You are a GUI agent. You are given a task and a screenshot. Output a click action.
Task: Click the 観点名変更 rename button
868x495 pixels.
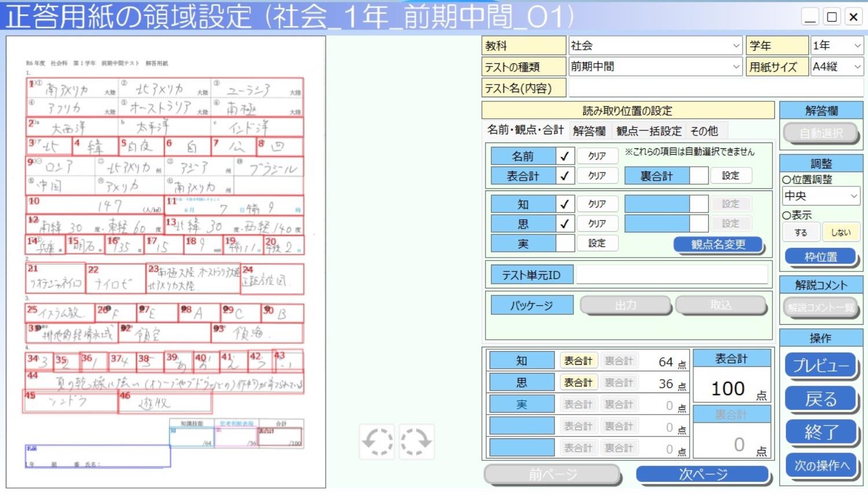point(718,244)
